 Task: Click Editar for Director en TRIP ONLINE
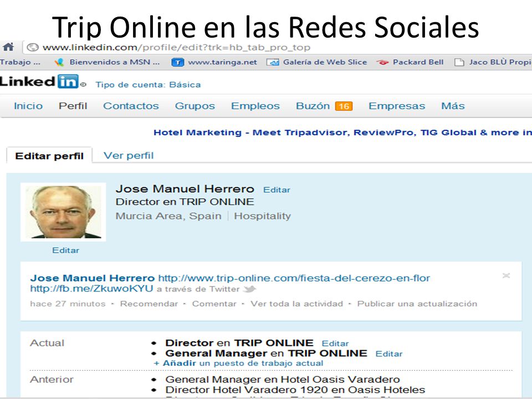[x=335, y=344]
